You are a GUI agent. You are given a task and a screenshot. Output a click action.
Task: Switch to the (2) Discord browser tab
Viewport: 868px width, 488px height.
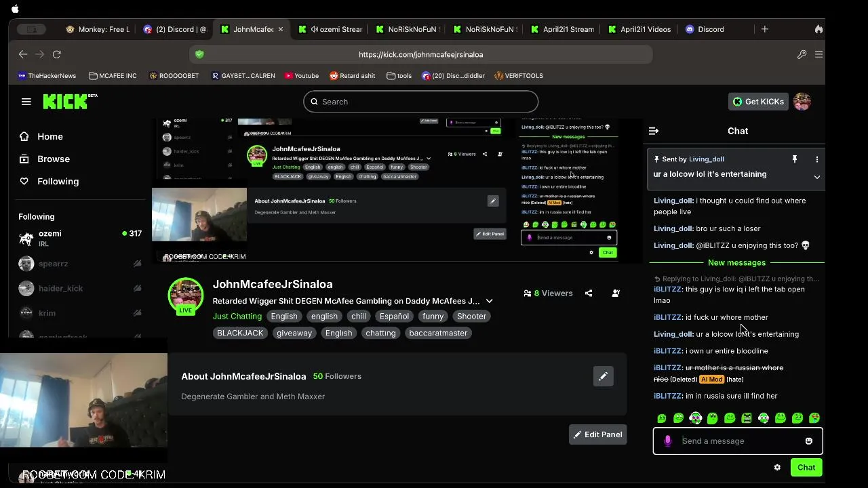tap(175, 29)
